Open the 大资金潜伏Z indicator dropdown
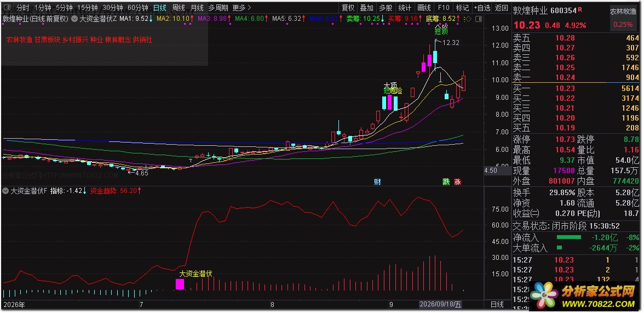 click(74, 19)
